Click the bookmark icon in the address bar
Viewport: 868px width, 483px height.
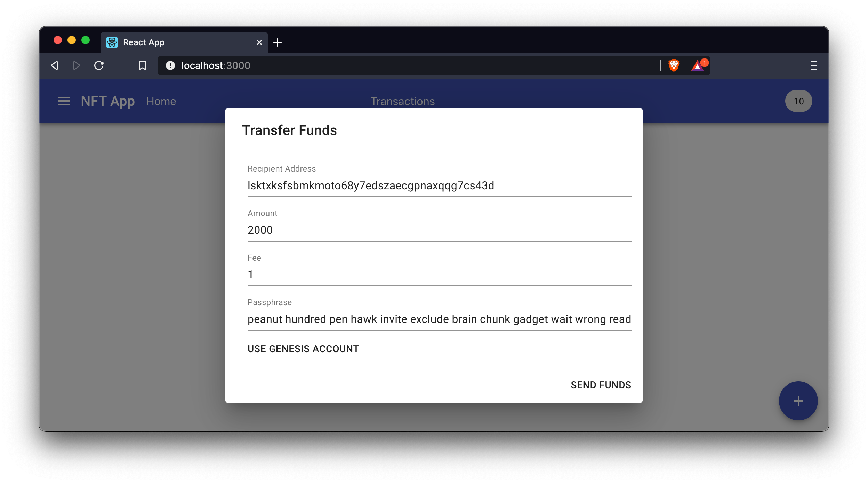click(x=143, y=65)
